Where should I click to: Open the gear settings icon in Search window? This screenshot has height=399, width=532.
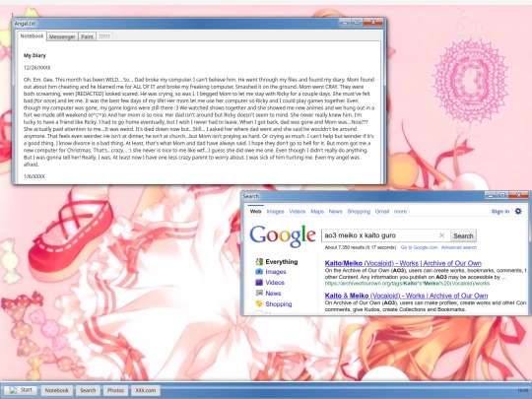pos(518,211)
